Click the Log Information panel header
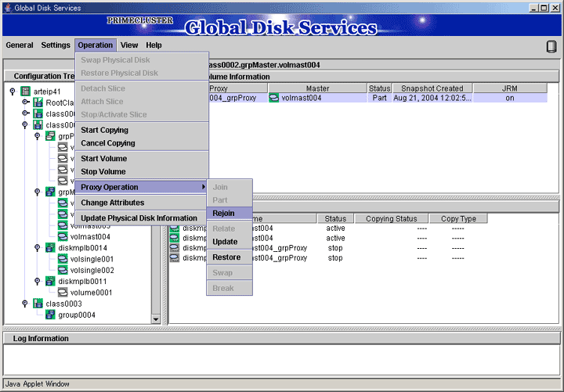The height and width of the screenshot is (392, 564). 282,339
